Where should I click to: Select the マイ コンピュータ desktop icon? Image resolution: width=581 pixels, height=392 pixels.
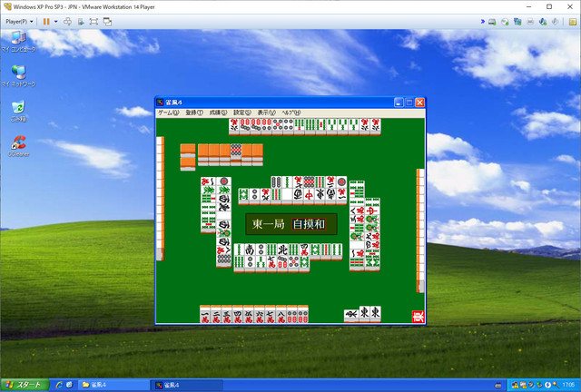(x=18, y=41)
